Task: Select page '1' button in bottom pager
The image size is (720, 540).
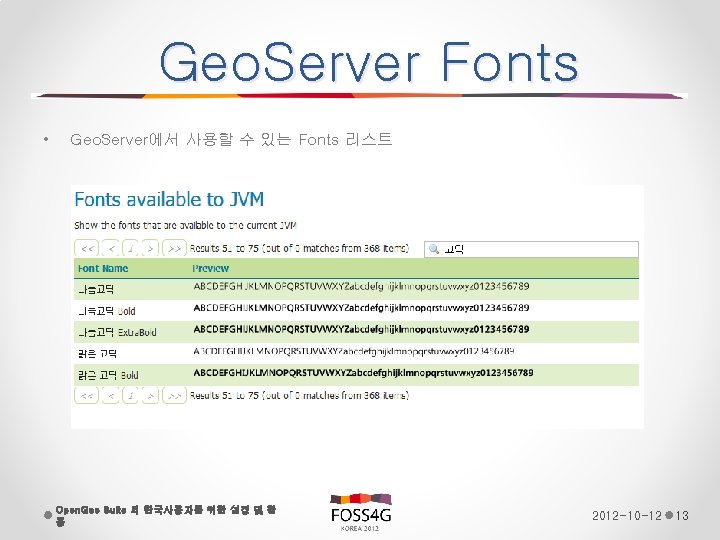Action: (x=131, y=395)
